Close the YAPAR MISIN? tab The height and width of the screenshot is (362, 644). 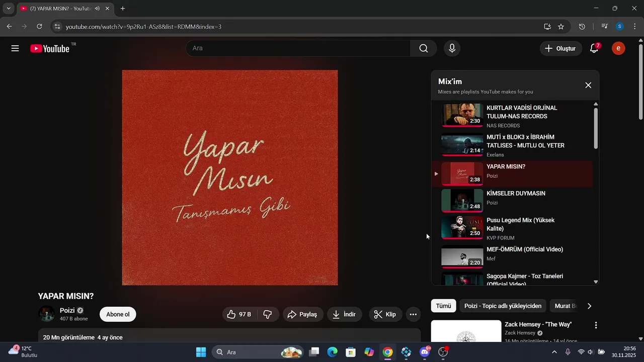pyautogui.click(x=107, y=9)
